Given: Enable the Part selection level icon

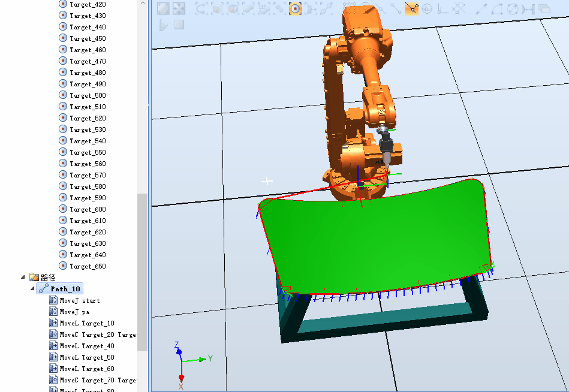Looking at the screenshot, I should coord(248,9).
